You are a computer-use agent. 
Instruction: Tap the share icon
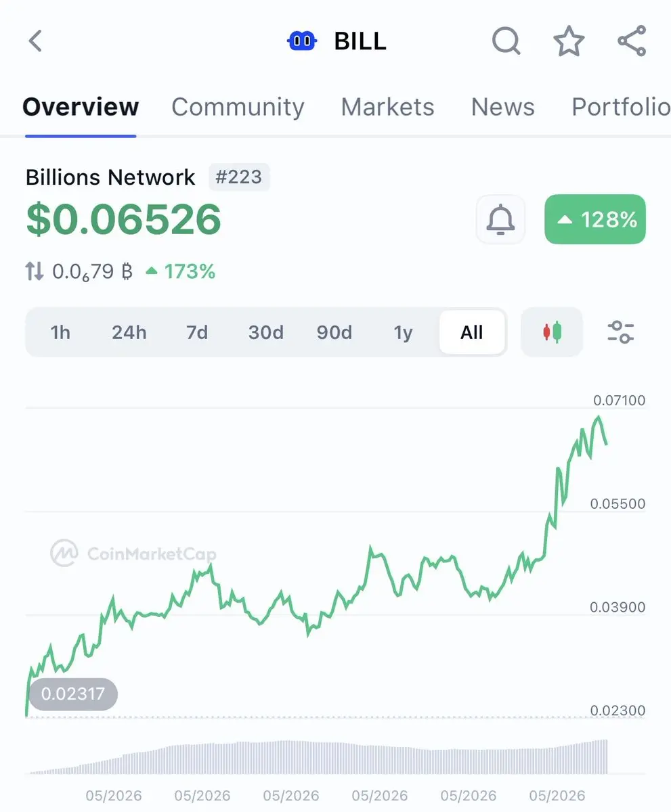click(x=632, y=41)
